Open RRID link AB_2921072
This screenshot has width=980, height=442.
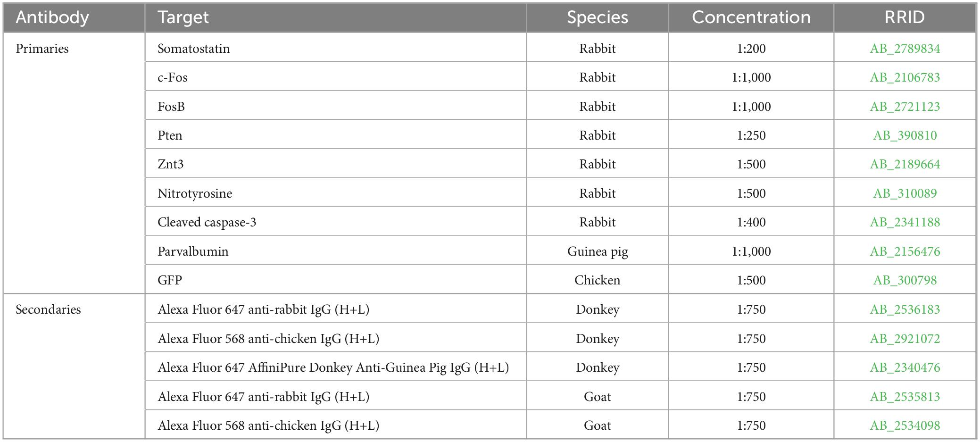(x=905, y=339)
